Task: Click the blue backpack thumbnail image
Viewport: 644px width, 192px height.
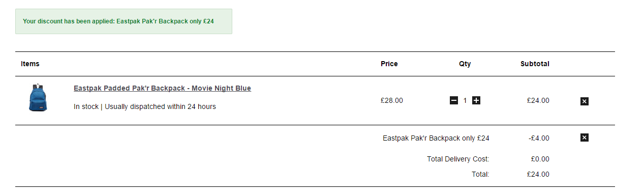Action: point(38,98)
